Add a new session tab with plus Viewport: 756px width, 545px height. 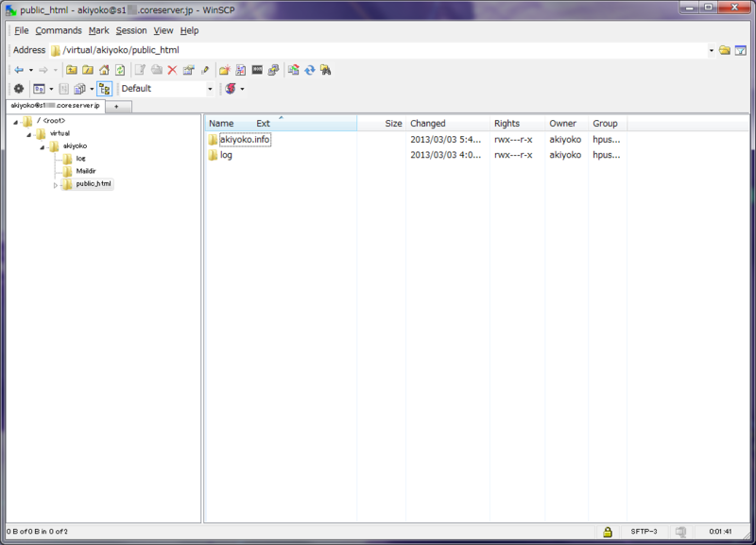[118, 107]
